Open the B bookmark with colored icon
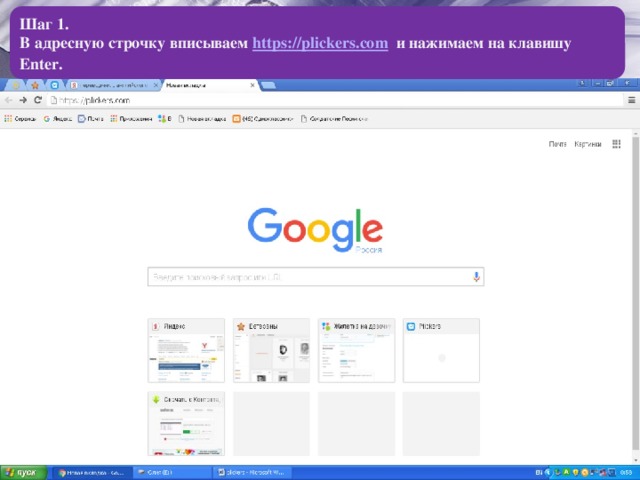This screenshot has width=640, height=480. [x=164, y=119]
